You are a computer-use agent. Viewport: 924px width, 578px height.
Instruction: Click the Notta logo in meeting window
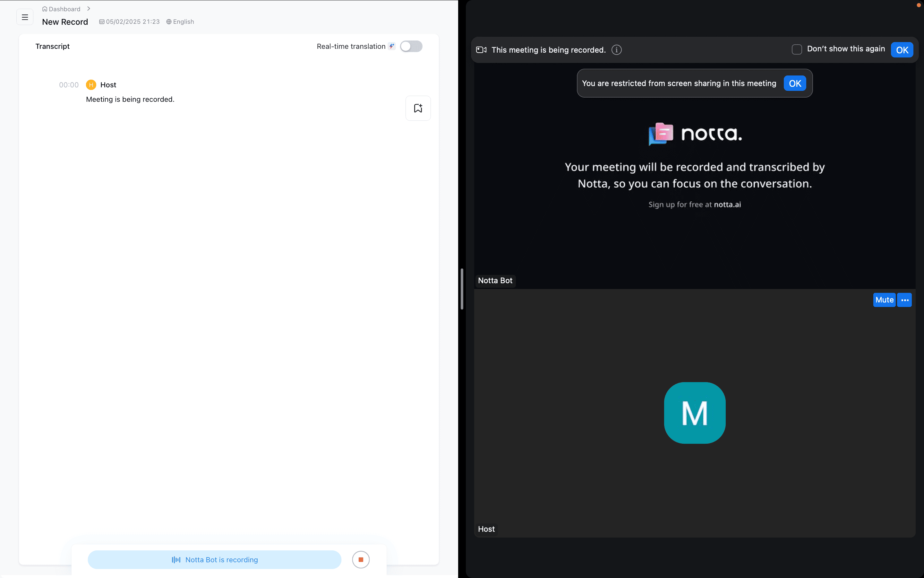coord(695,134)
